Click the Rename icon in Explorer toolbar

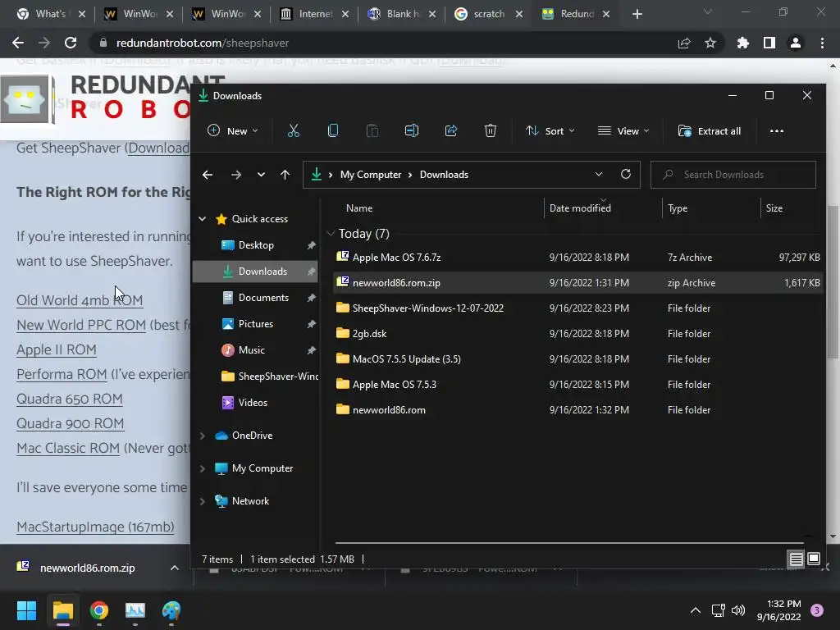click(412, 130)
